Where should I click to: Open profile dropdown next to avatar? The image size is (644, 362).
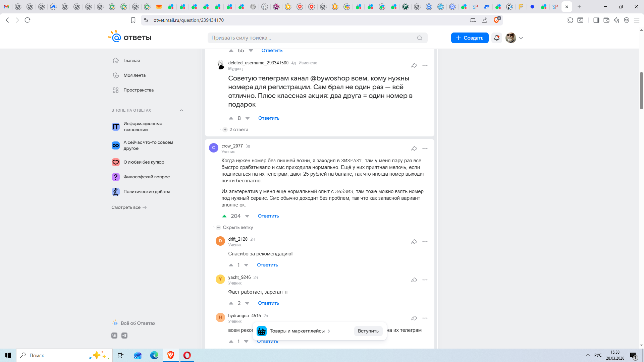pyautogui.click(x=521, y=38)
